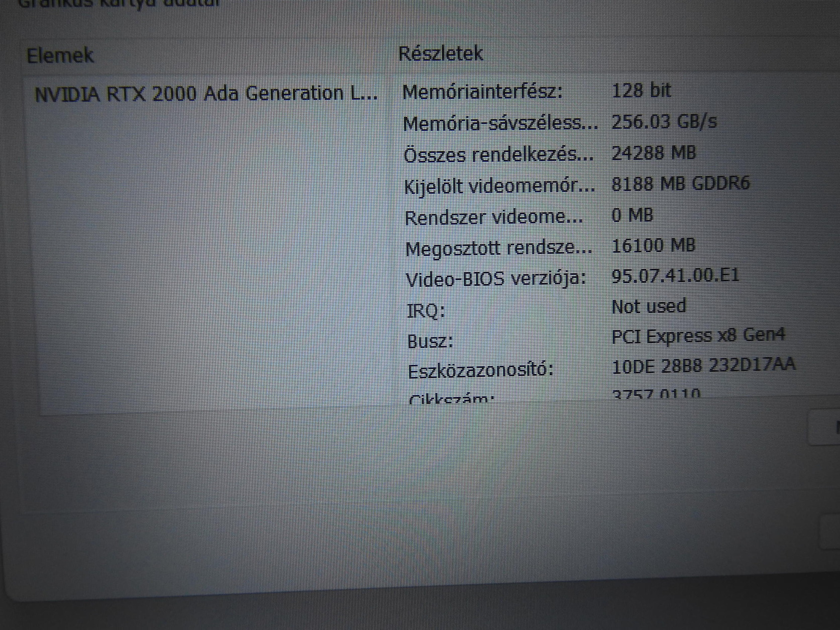The width and height of the screenshot is (840, 630).
Task: Click the 8188 MB GDDR6 value
Action: pos(680,183)
